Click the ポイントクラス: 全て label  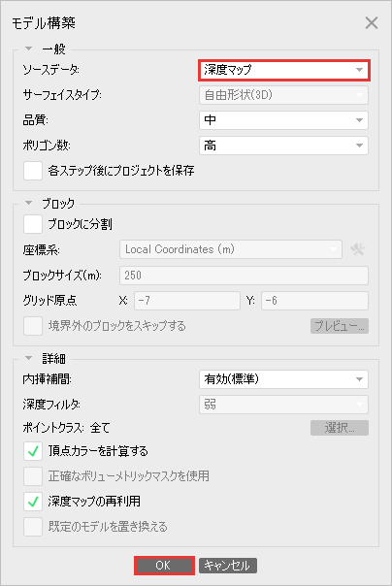(66, 428)
